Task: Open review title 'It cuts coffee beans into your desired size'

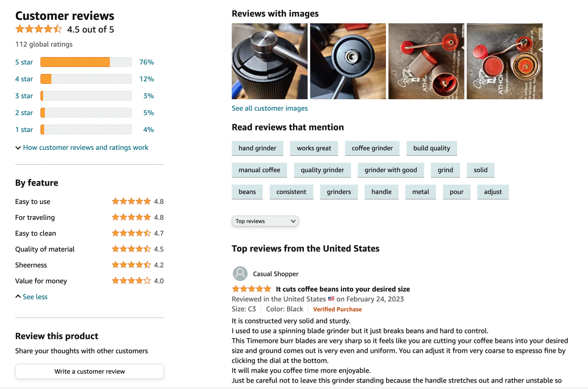Action: pyautogui.click(x=343, y=289)
